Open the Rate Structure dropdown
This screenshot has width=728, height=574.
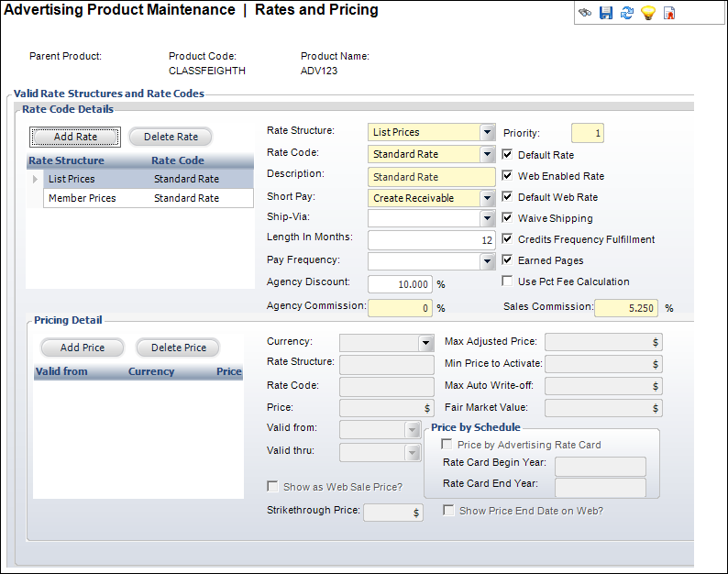click(487, 132)
